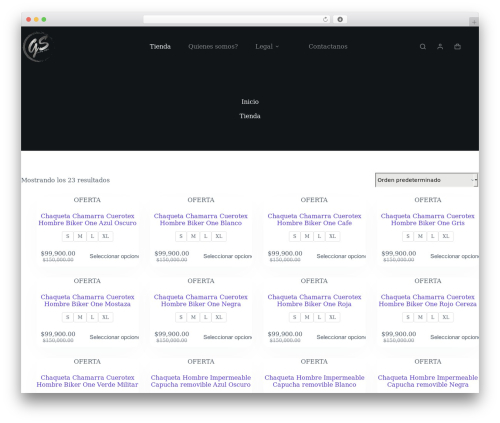
Task: Click Seleccionar opciones for Negra jacket
Action: 228,337
